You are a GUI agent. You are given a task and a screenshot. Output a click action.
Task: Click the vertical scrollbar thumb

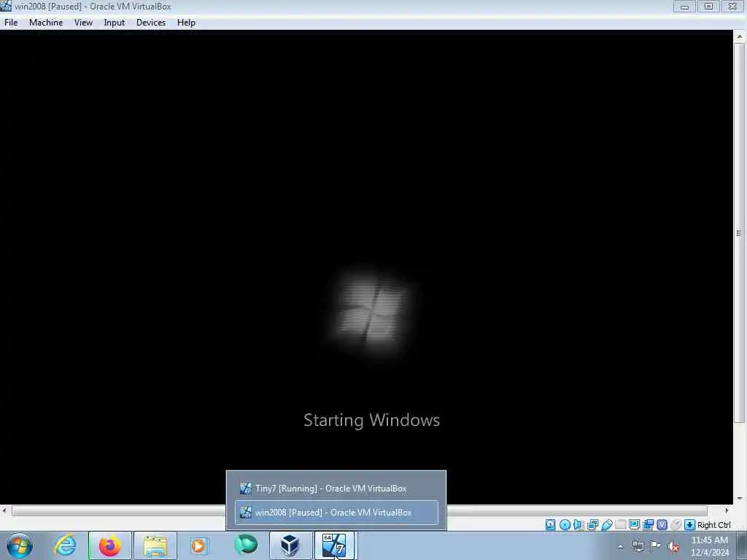coord(740,233)
